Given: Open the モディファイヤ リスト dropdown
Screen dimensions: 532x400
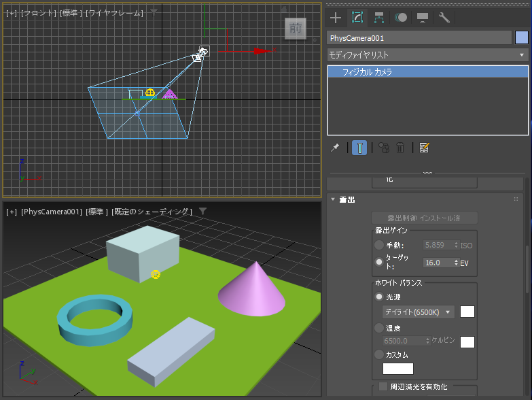Looking at the screenshot, I should [x=428, y=54].
